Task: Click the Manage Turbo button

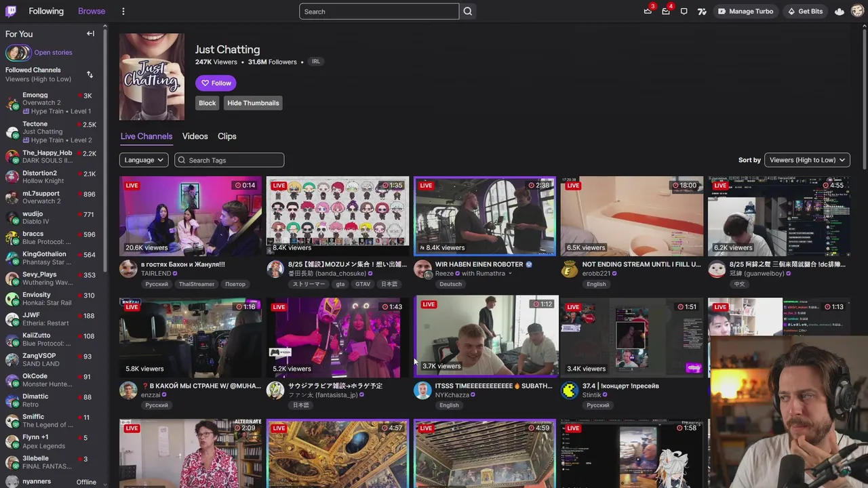Action: [745, 12]
